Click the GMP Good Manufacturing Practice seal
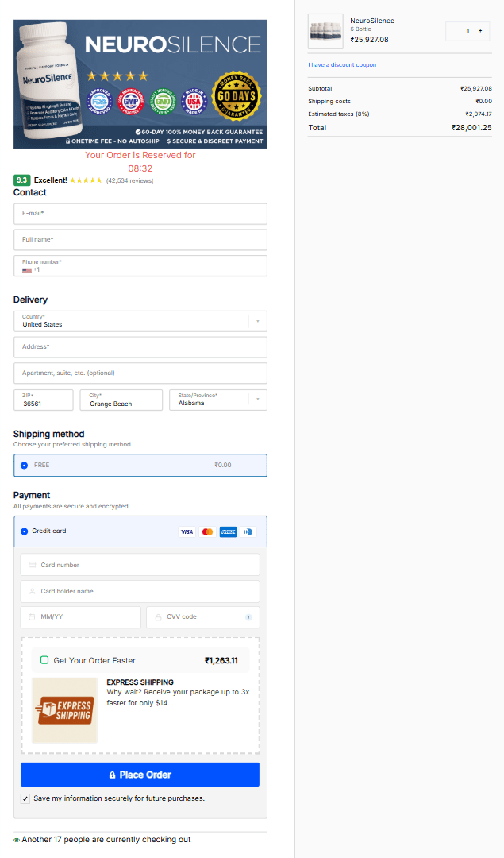 [132, 99]
